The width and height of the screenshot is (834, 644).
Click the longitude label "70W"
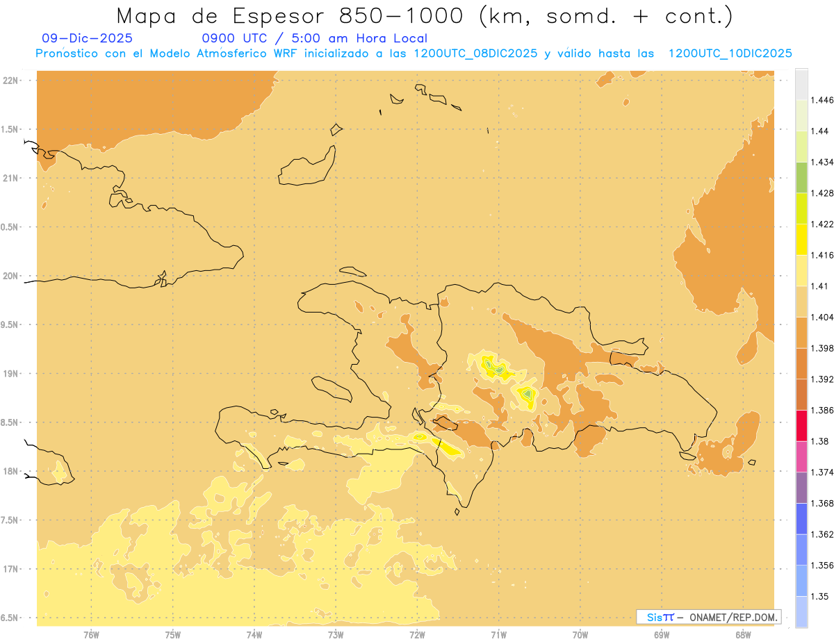click(580, 635)
